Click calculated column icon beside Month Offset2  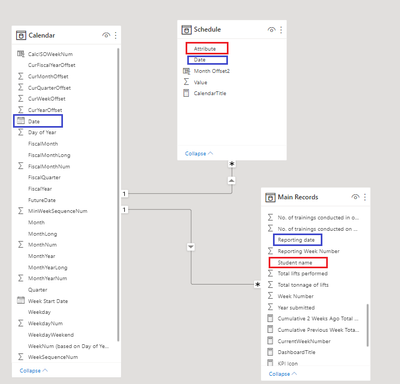(x=186, y=71)
